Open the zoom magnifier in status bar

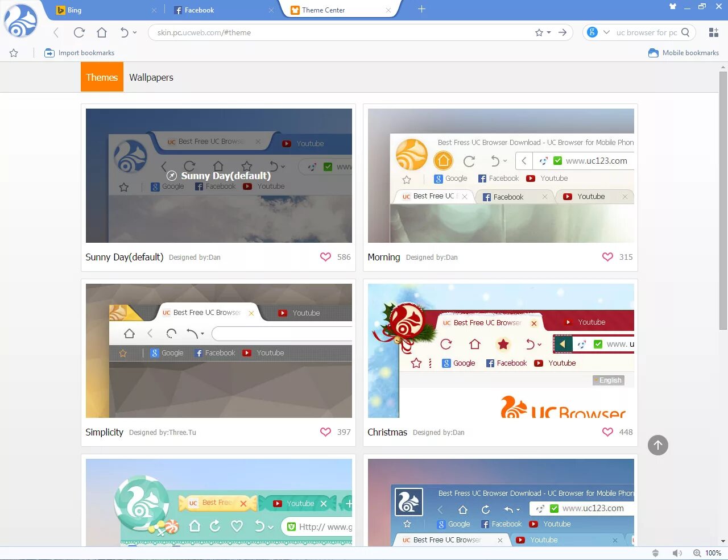point(697,553)
